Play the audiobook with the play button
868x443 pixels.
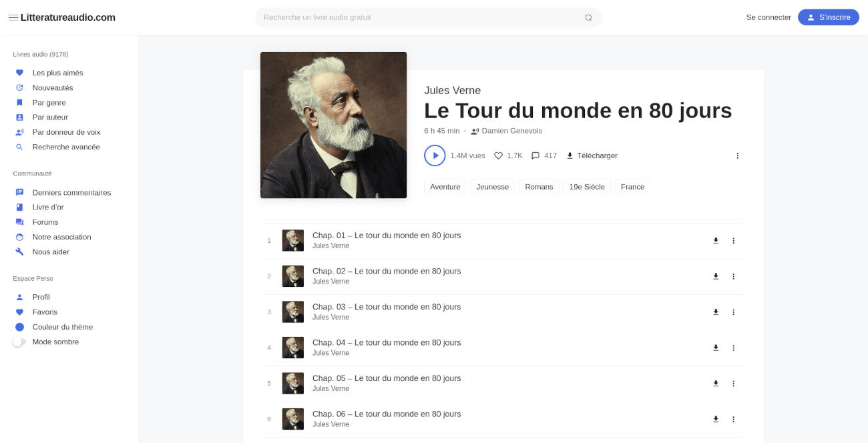pyautogui.click(x=435, y=155)
